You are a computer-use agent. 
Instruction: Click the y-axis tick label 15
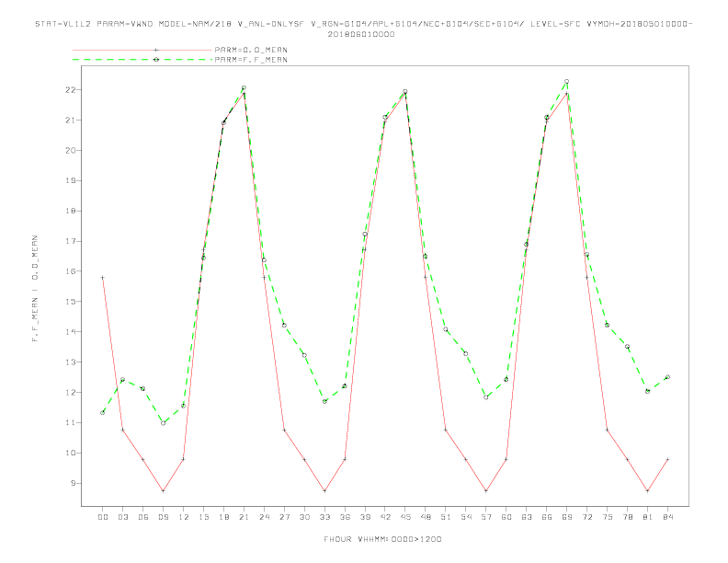(x=71, y=302)
